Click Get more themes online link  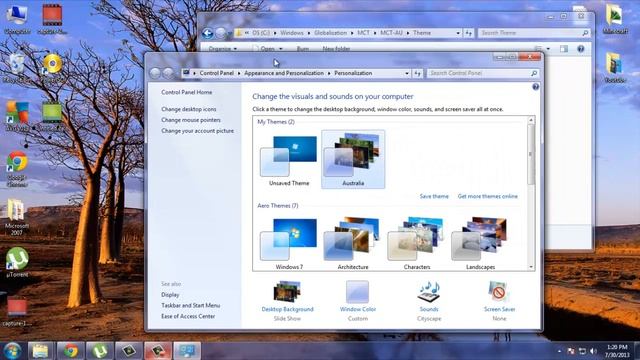(x=488, y=196)
